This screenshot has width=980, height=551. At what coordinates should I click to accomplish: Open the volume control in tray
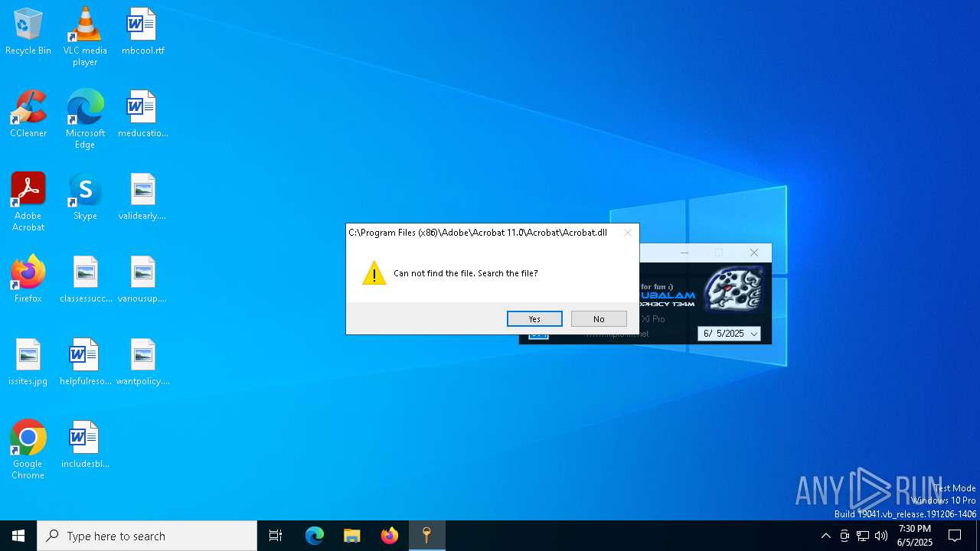pyautogui.click(x=881, y=536)
